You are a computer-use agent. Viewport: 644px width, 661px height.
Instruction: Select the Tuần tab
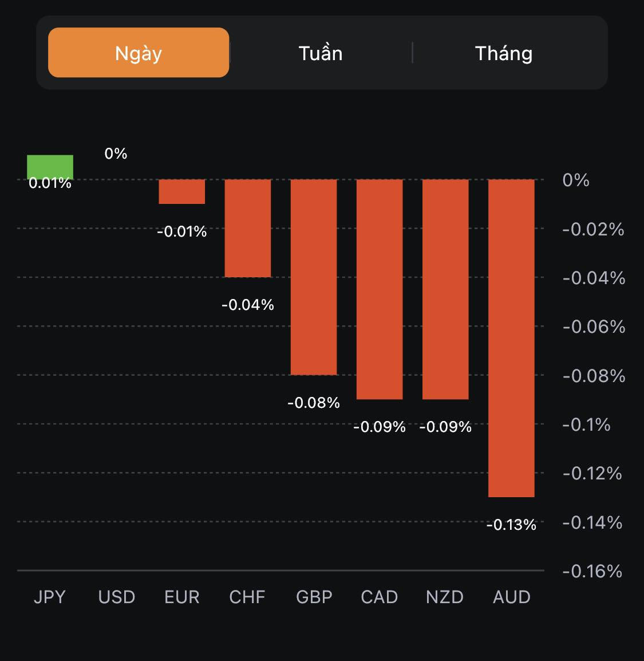[321, 53]
